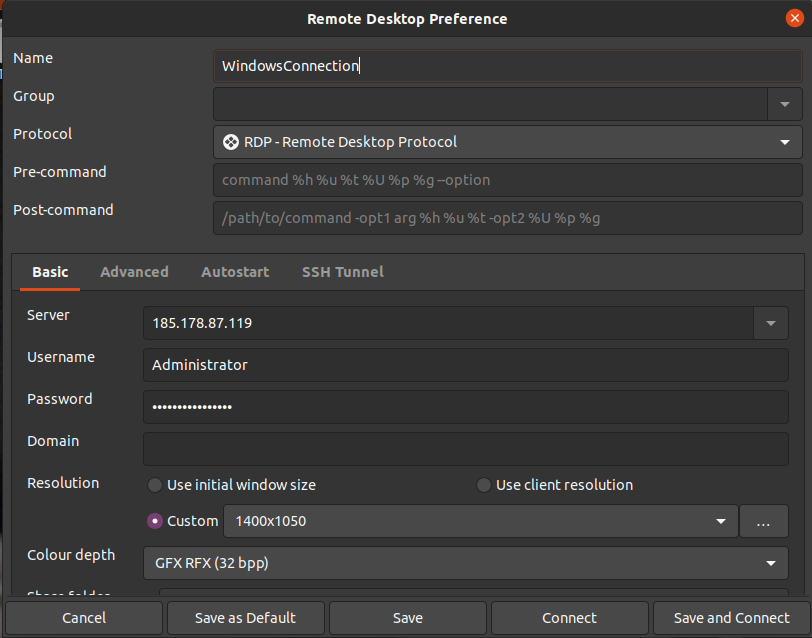Open the Autostart tab
Image resolution: width=812 pixels, height=638 pixels.
[x=235, y=272]
